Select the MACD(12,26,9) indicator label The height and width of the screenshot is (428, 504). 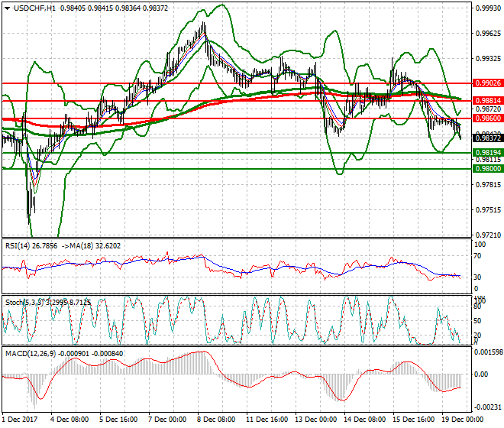pos(64,354)
